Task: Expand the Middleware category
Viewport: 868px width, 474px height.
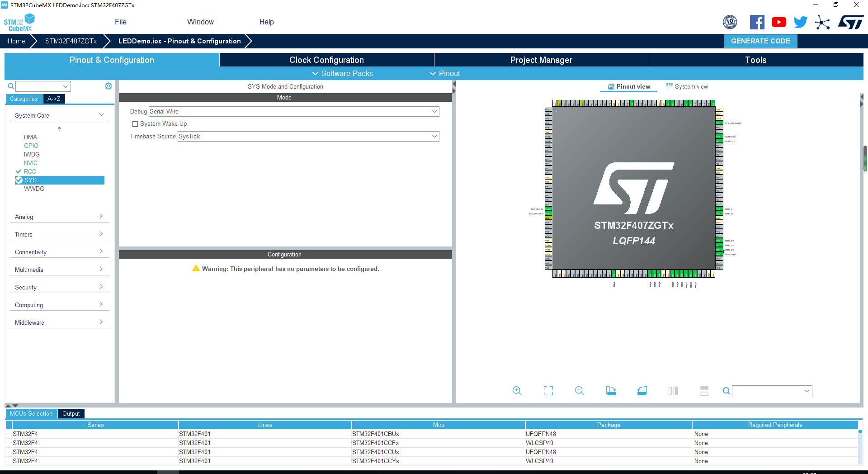Action: pyautogui.click(x=59, y=322)
